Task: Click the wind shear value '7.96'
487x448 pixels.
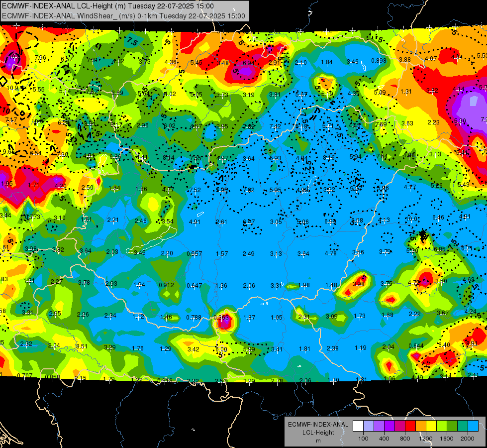Action: click(40, 58)
